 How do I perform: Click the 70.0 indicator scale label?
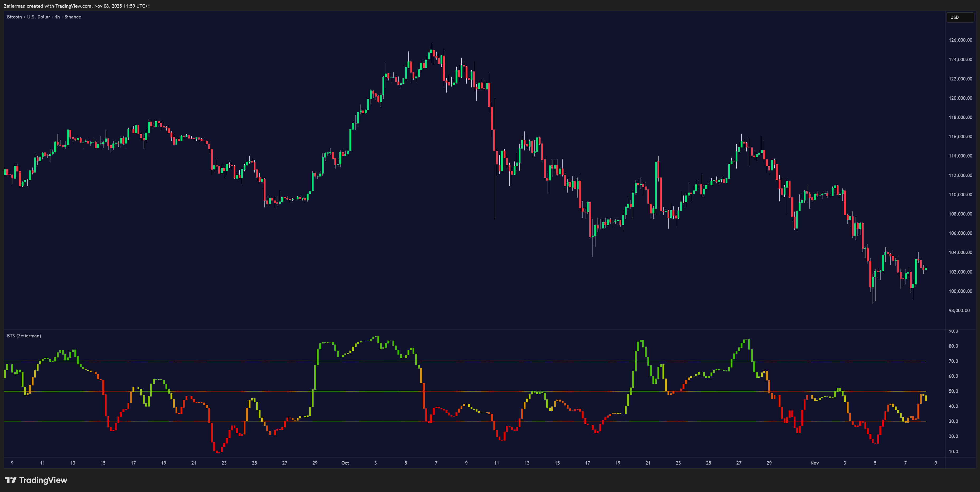click(953, 361)
